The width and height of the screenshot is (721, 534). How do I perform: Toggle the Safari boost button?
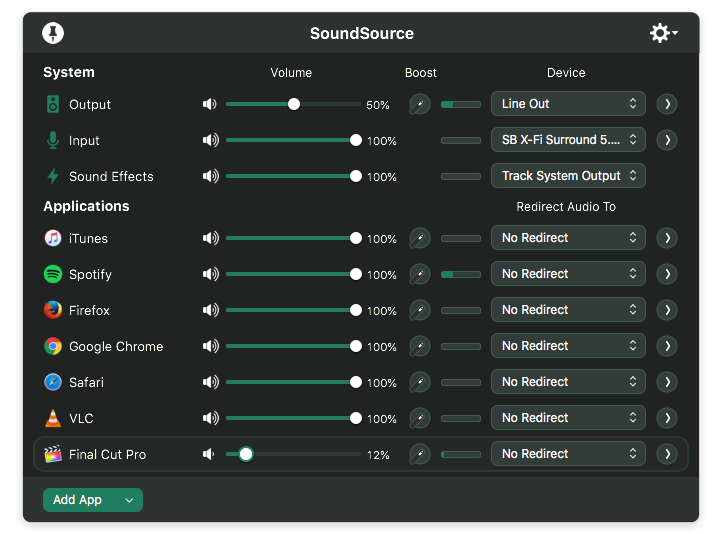[x=420, y=382]
